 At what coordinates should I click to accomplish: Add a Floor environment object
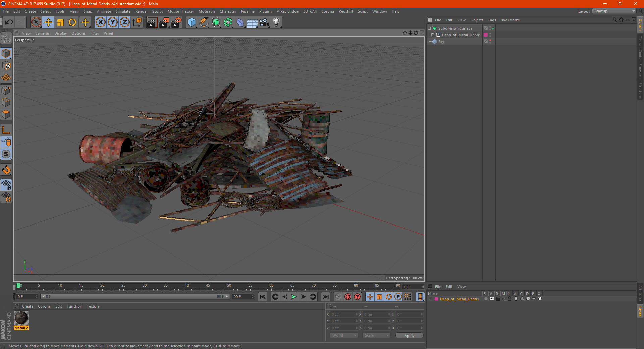(252, 22)
